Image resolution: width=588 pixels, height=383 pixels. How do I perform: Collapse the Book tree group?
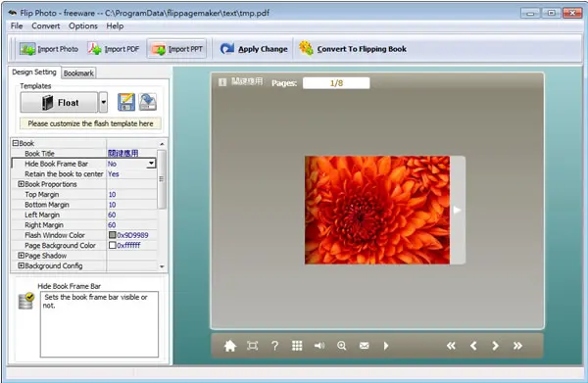point(16,143)
